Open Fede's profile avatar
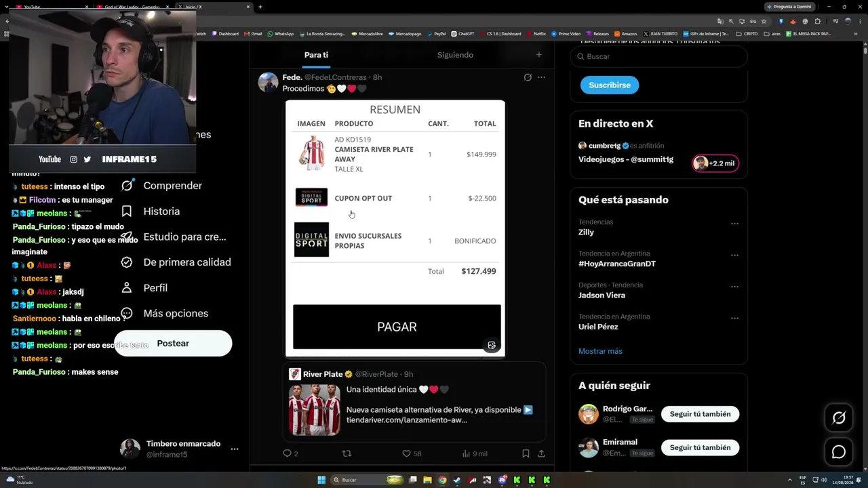The width and height of the screenshot is (868, 488). pyautogui.click(x=268, y=82)
